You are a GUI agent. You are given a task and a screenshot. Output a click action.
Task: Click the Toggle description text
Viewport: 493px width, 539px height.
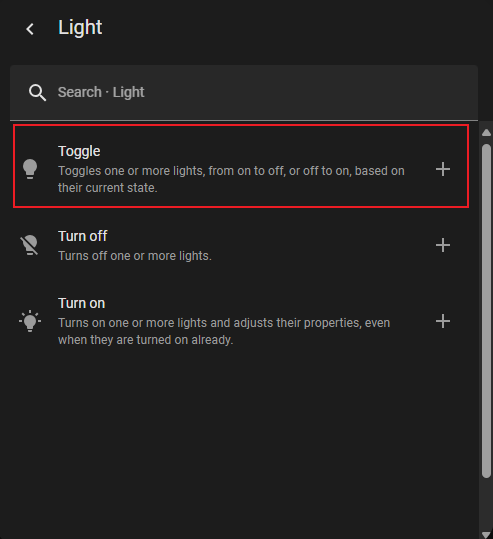click(x=231, y=179)
